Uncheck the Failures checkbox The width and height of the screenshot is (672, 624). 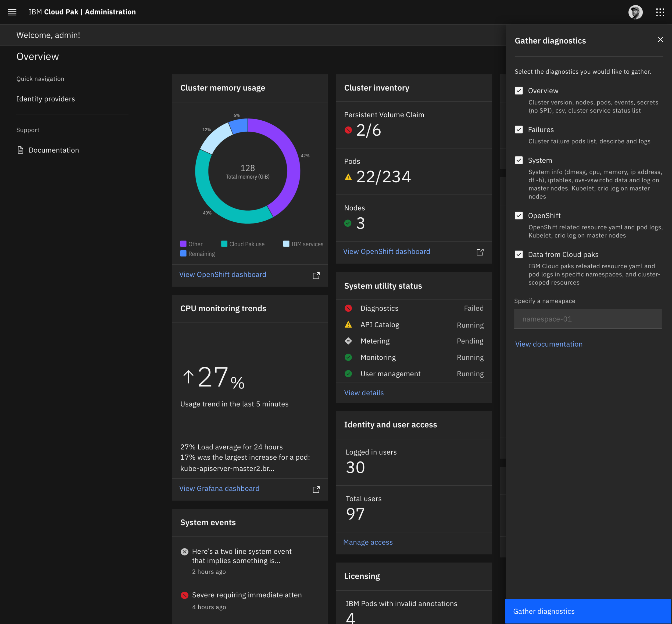coord(519,129)
